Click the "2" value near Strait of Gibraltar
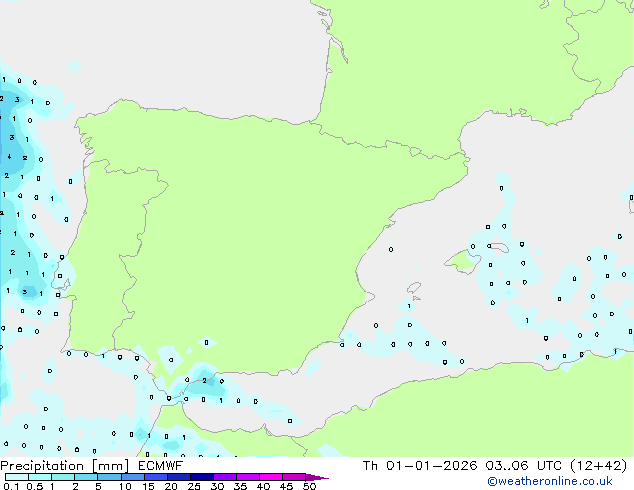634x490 pixels. point(205,381)
